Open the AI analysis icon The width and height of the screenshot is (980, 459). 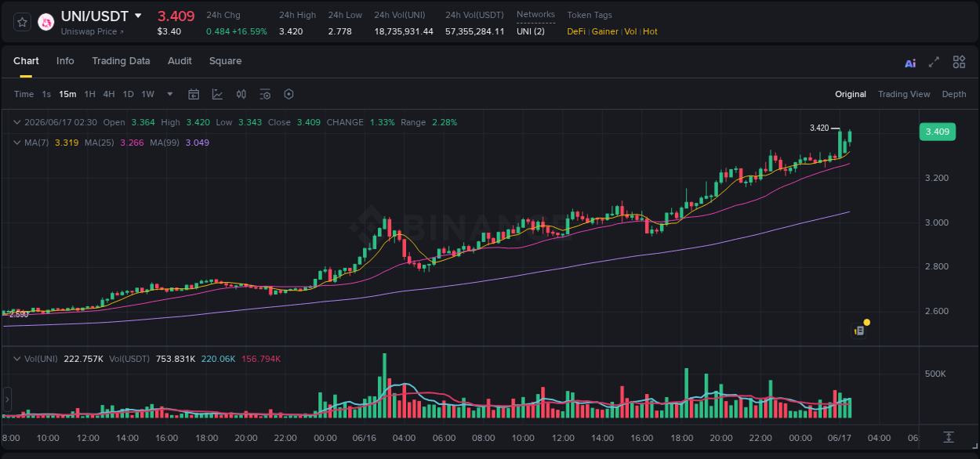[x=910, y=63]
